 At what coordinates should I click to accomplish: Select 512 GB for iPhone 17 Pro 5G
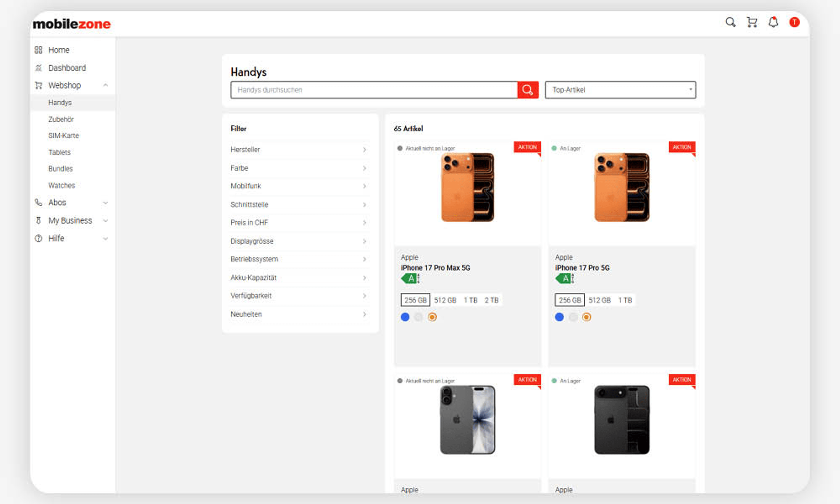[599, 300]
